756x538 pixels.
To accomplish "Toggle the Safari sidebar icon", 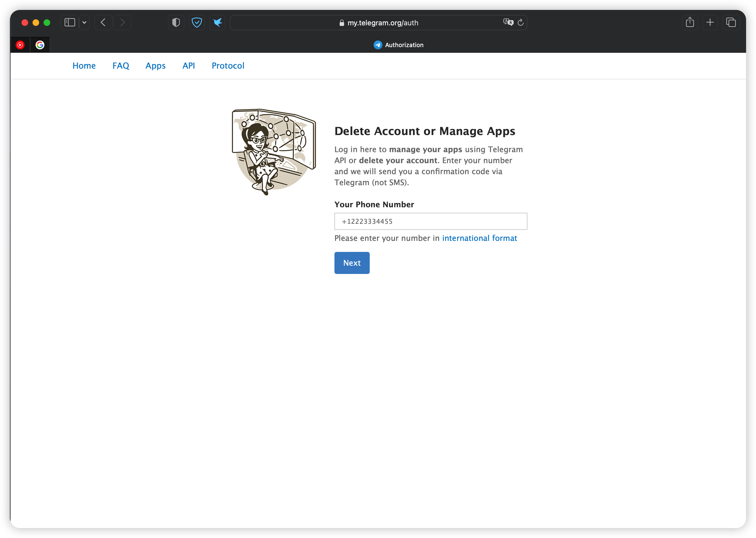I will [x=69, y=23].
